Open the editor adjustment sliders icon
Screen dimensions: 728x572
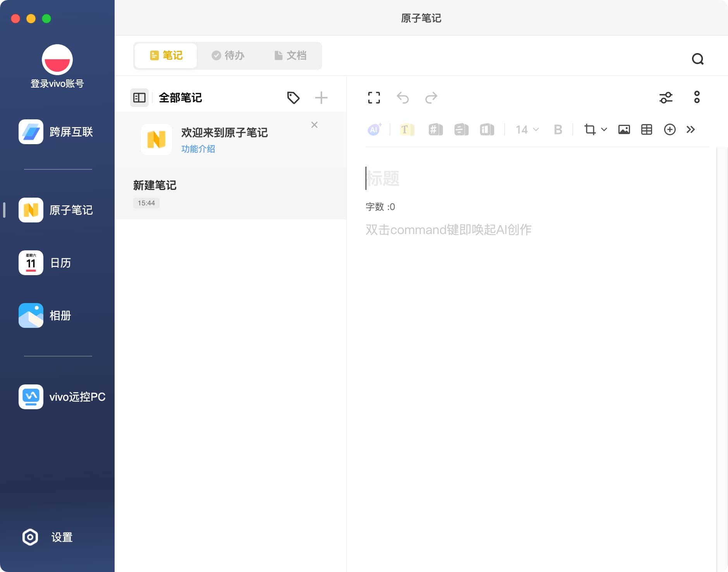coord(666,98)
